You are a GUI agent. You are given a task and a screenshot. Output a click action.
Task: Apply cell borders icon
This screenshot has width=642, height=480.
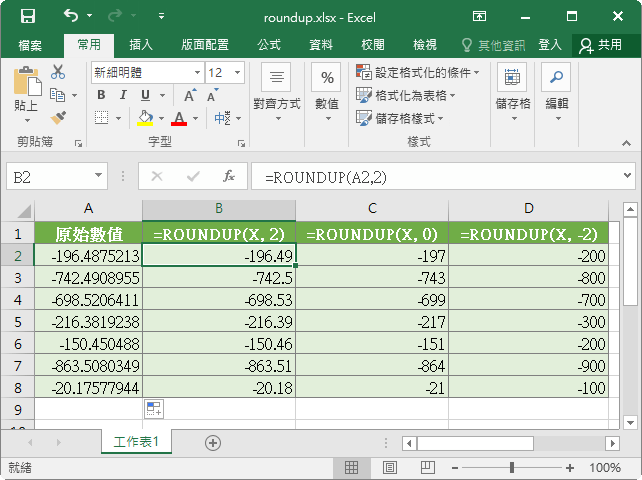point(102,118)
